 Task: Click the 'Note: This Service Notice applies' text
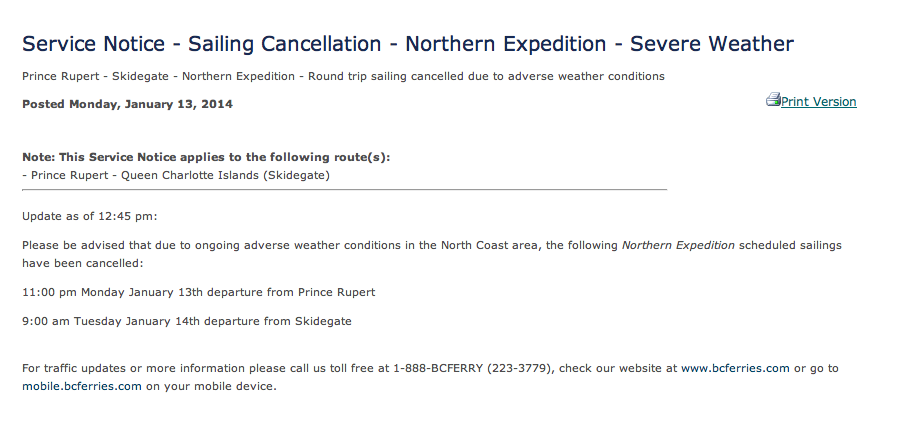click(206, 157)
